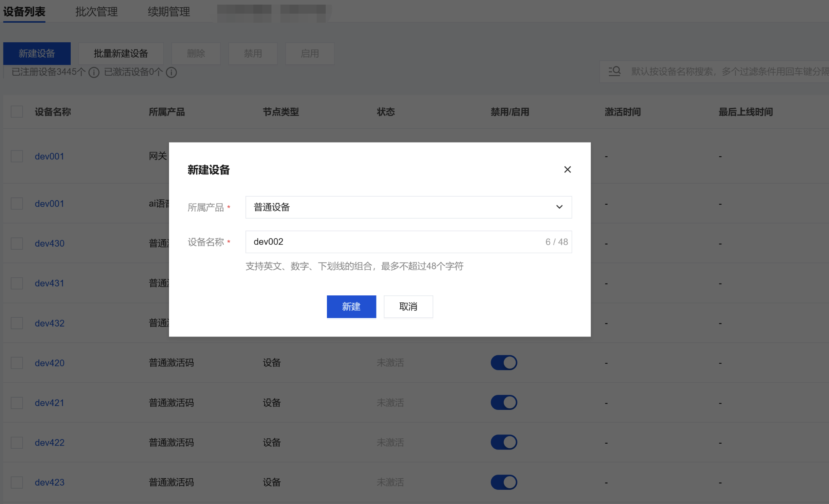Open the 续期管理 tab
Viewport: 829px width, 504px height.
point(169,12)
